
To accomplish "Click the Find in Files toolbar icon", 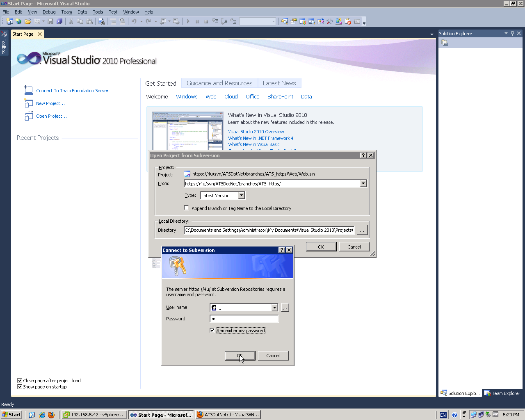I will point(101,21).
